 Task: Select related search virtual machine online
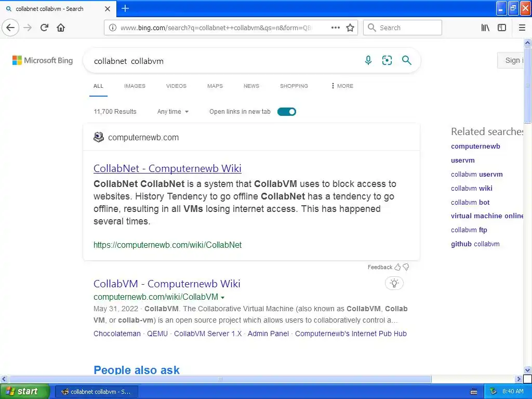[x=487, y=216]
